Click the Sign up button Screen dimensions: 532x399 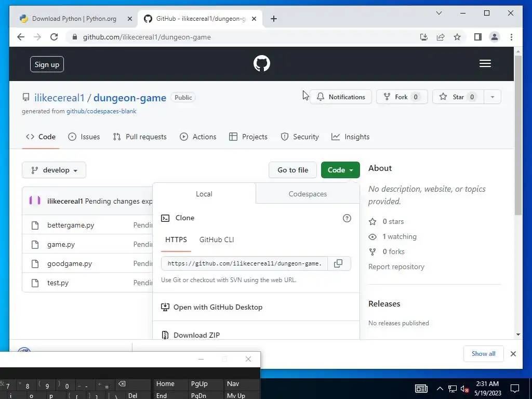[47, 64]
